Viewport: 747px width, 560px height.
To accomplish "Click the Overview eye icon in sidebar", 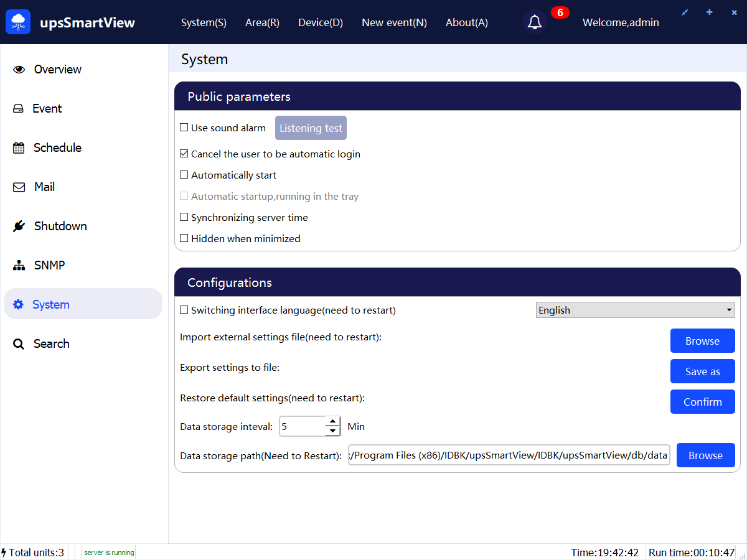I will pos(19,70).
